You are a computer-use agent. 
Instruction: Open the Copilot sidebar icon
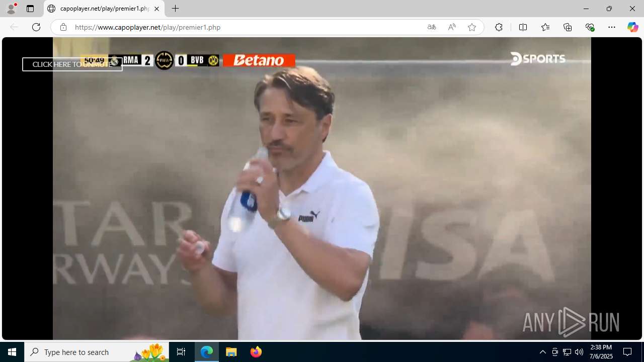(x=632, y=27)
